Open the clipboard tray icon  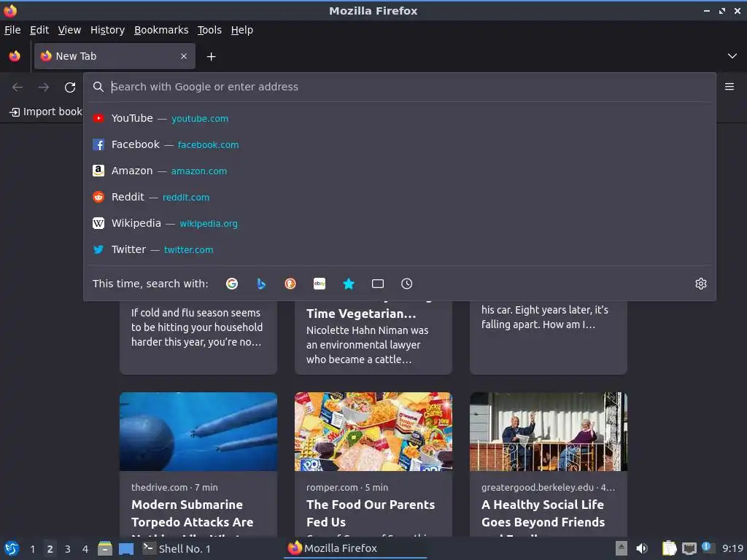pos(670,548)
